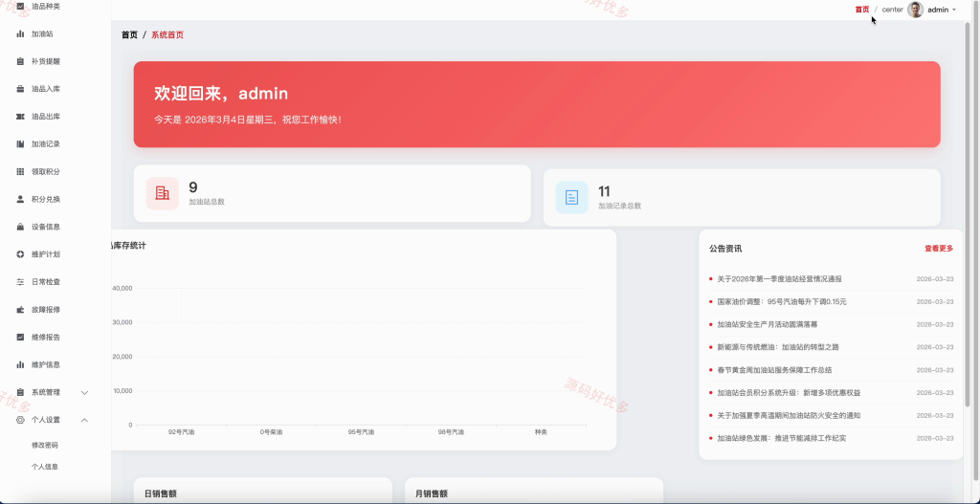Open notice 加油站绿色发展：推进节能减排工作纪实
This screenshot has height=504, width=980.
tap(782, 438)
